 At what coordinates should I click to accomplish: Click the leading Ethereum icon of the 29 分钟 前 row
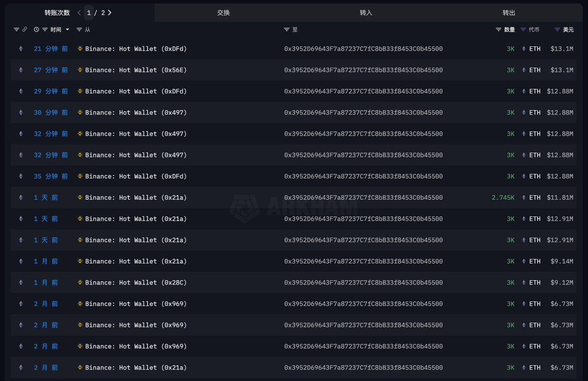(21, 91)
